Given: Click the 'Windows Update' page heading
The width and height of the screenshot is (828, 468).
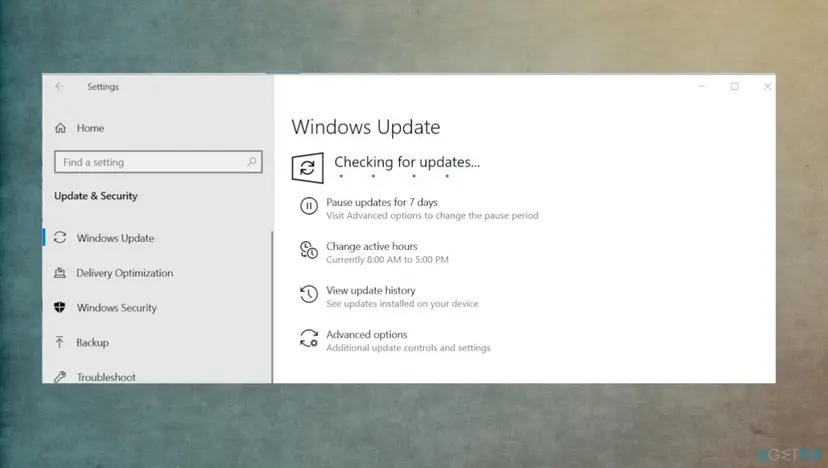Looking at the screenshot, I should pyautogui.click(x=366, y=127).
